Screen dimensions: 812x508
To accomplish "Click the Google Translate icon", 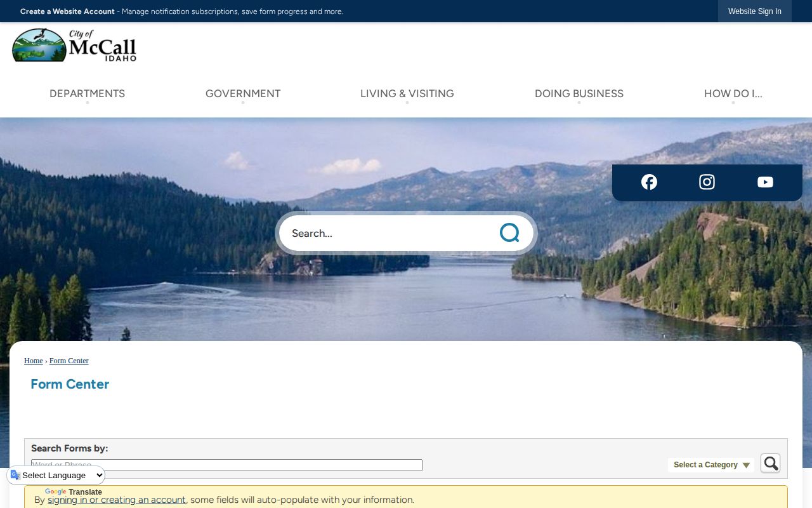I will [15, 475].
